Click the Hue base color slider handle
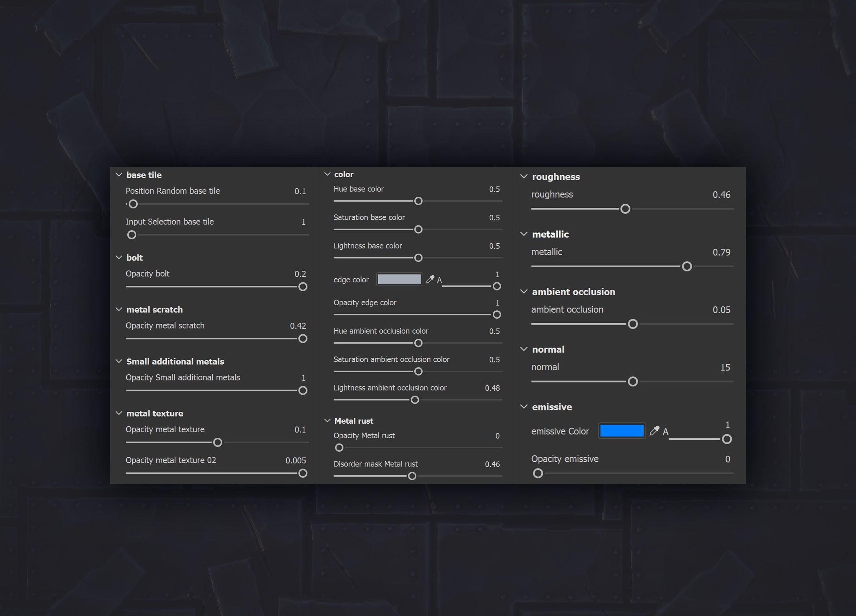 click(418, 201)
